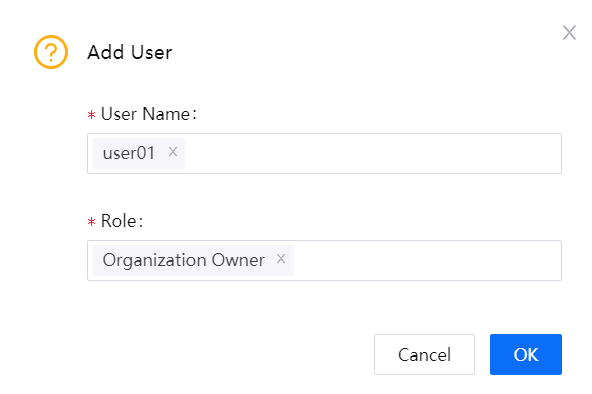Click the blue OK button label
This screenshot has height=394, width=592.
point(526,355)
